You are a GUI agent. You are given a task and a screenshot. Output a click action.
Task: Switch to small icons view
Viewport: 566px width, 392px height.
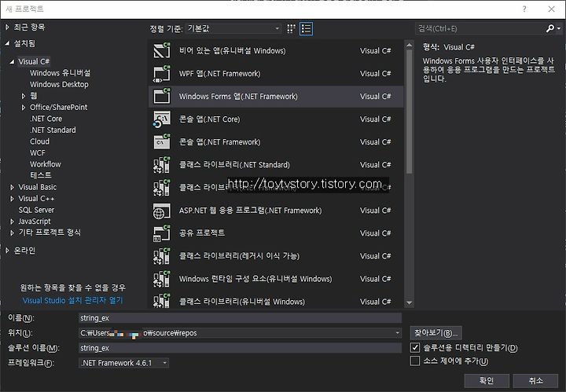coord(291,28)
